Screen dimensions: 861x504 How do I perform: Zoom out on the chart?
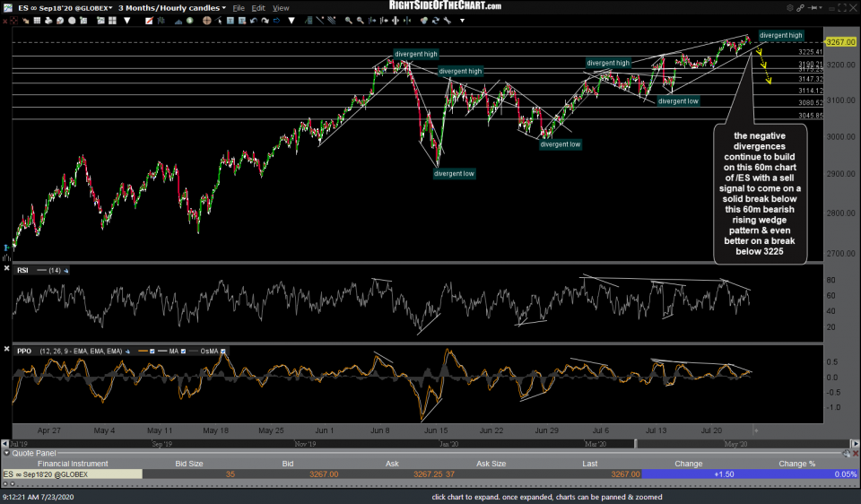click(x=361, y=21)
